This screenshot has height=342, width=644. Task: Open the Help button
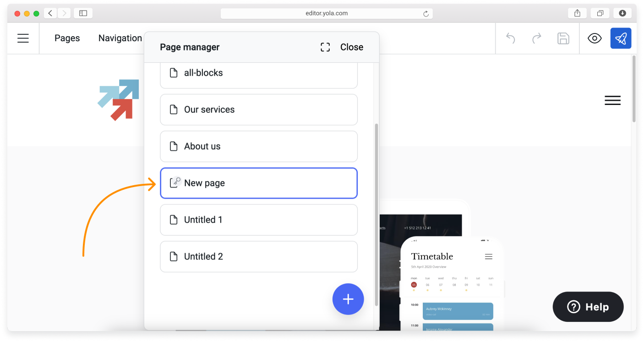(x=588, y=307)
